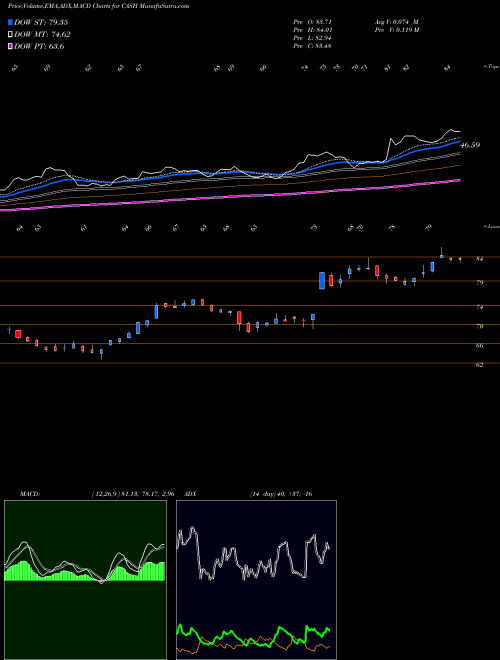Screen dimensions: 500x660
Task: Click inside the green MACD histogram panel
Action: (x=85, y=580)
